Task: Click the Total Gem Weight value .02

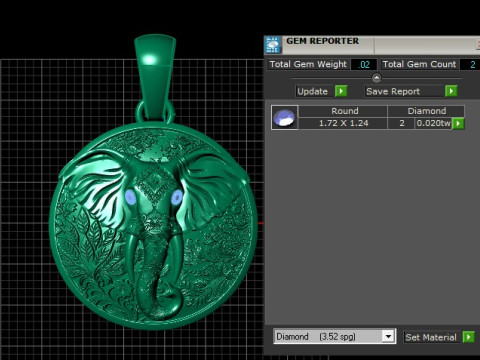Action: [364, 64]
